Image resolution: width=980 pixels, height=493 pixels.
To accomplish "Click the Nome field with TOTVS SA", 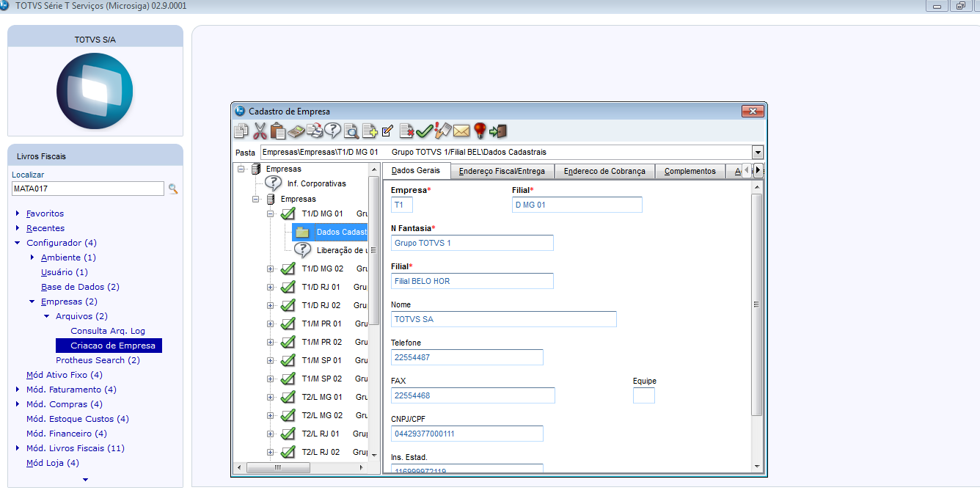I will [x=504, y=319].
